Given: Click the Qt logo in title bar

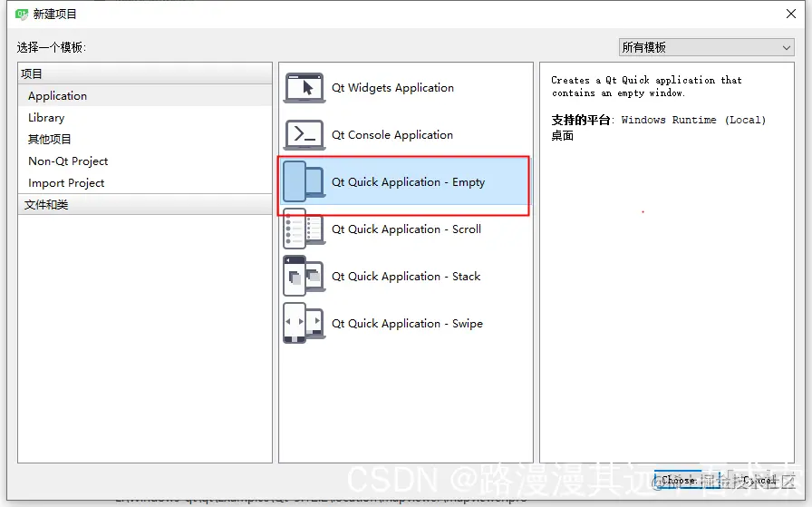Looking at the screenshot, I should click(21, 14).
